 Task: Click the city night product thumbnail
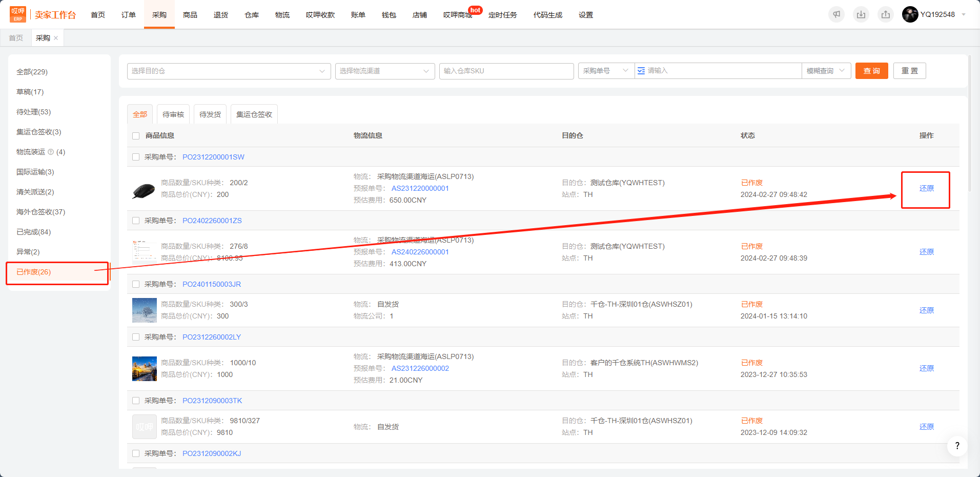click(x=144, y=369)
